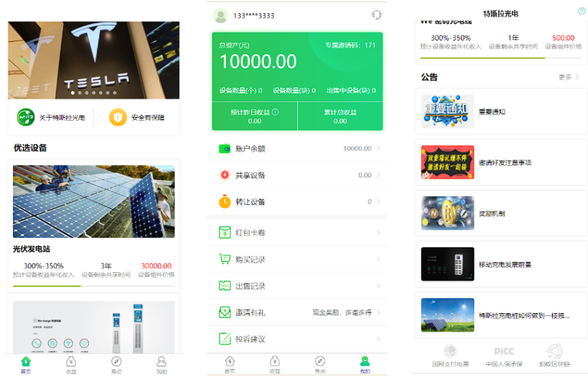Open the 出售记录 row arrow
The width and height of the screenshot is (588, 378).
click(x=378, y=286)
